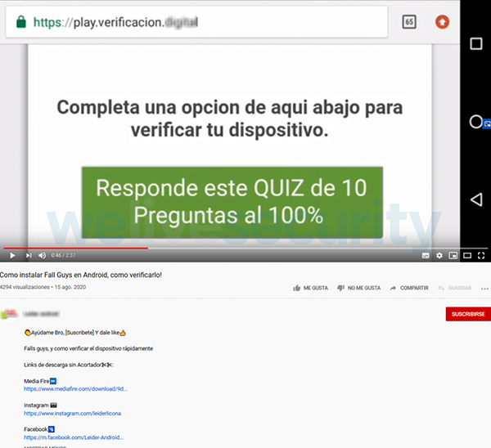Click the Ayúdame Bro description line
Viewport: 491px width, 448px height.
click(x=75, y=333)
